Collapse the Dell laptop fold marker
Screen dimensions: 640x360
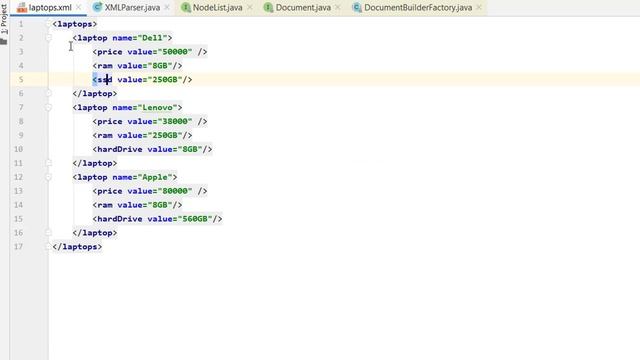point(48,38)
